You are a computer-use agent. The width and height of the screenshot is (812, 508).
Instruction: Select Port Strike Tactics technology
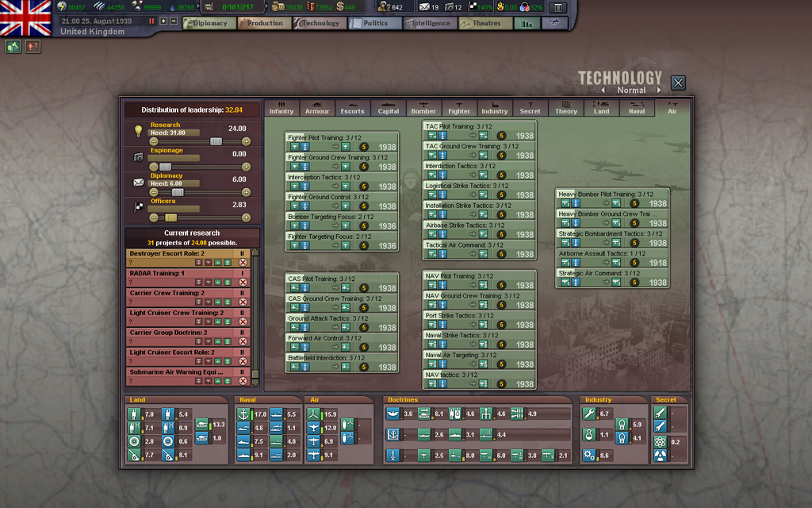pyautogui.click(x=480, y=321)
